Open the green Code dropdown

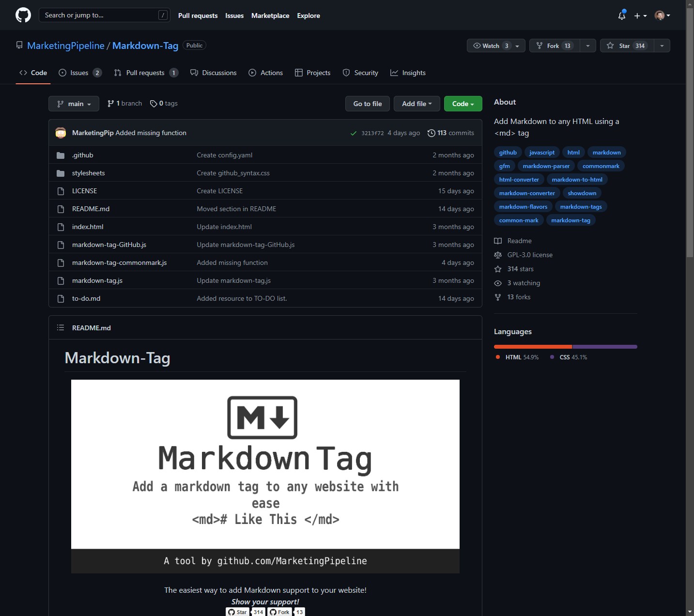[463, 104]
